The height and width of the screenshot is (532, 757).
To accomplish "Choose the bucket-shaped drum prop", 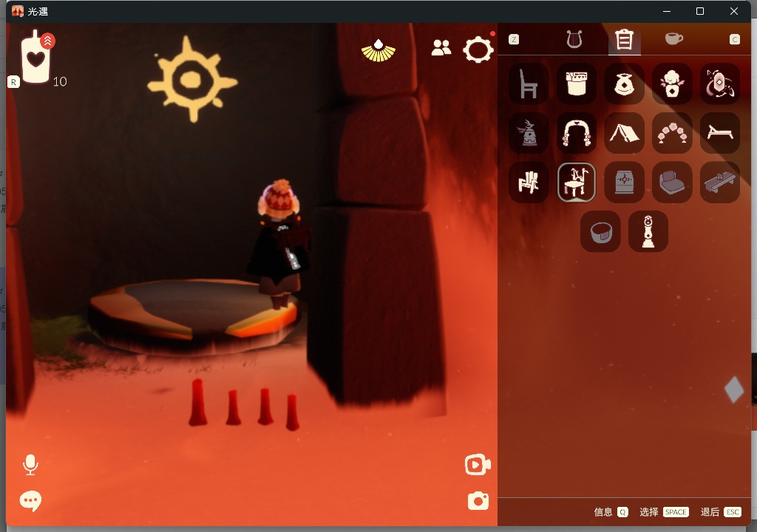I will [x=576, y=84].
